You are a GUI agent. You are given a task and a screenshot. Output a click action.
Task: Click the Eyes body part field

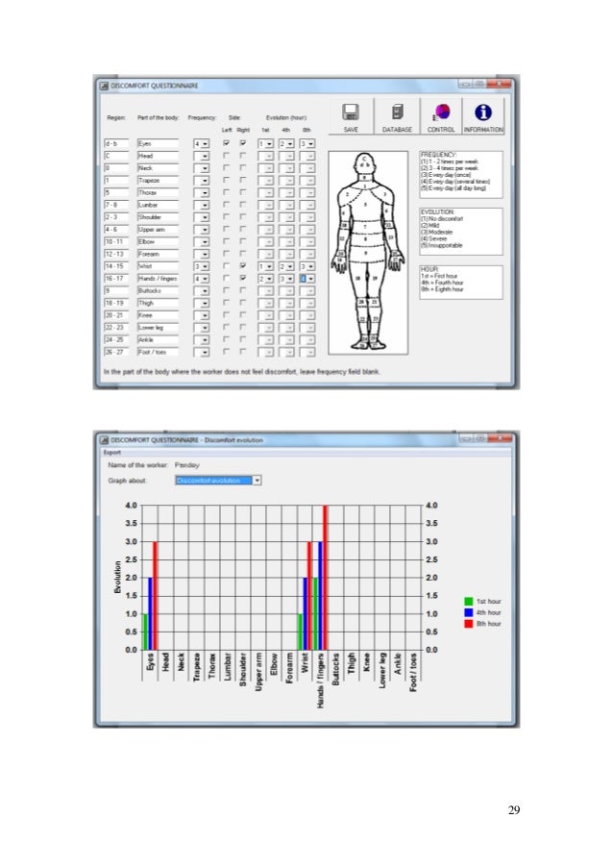point(158,143)
